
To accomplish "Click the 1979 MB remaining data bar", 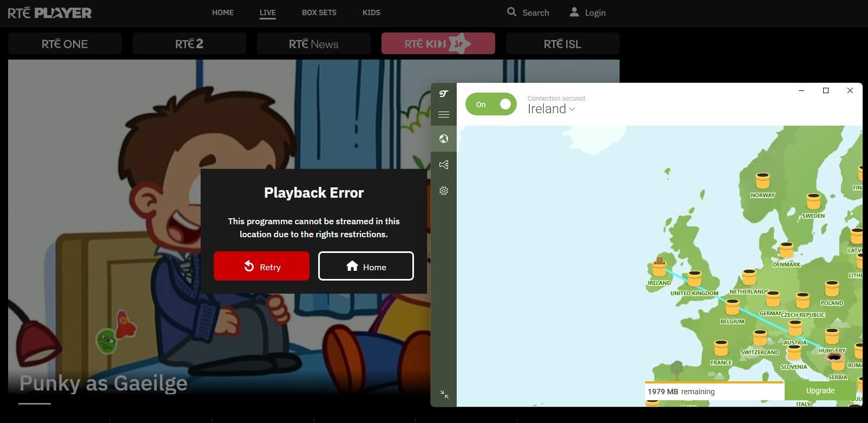I will pyautogui.click(x=714, y=391).
